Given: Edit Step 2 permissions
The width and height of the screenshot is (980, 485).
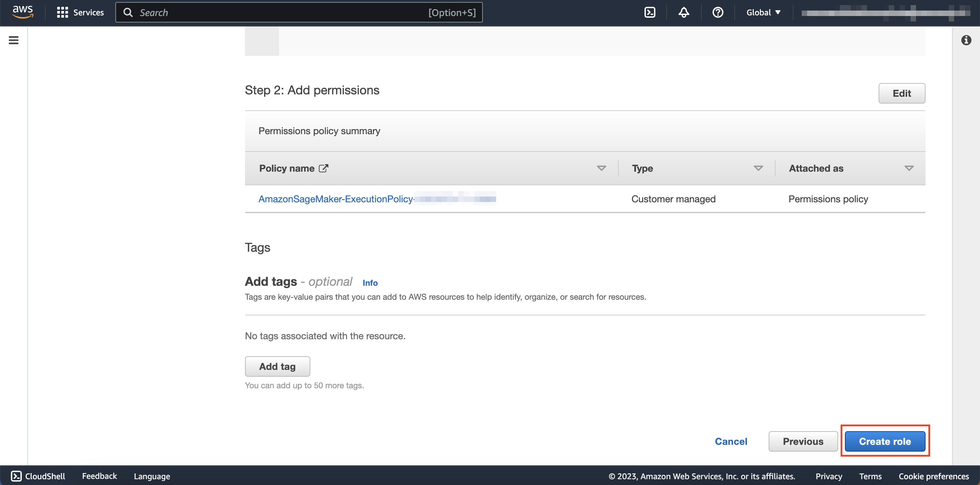Looking at the screenshot, I should pyautogui.click(x=901, y=93).
